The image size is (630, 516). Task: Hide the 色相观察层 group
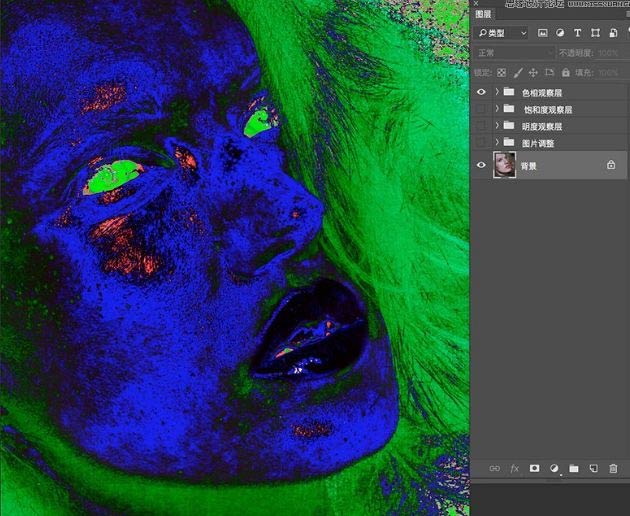tap(481, 92)
